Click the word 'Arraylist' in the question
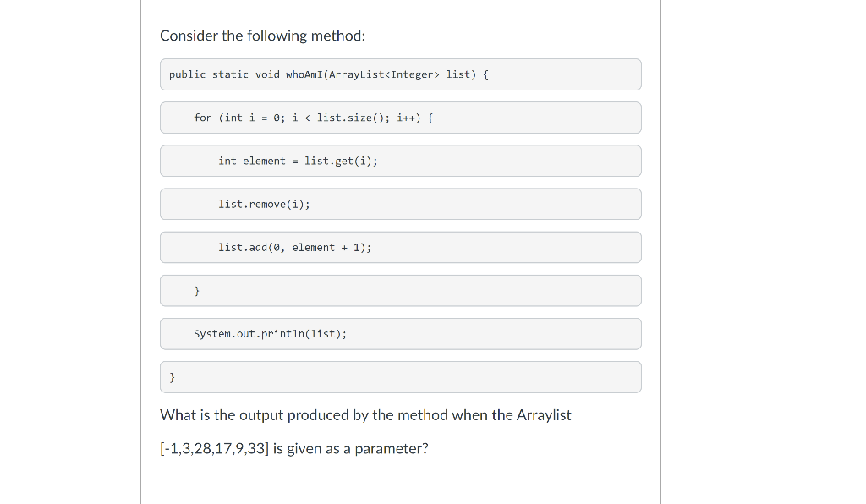Viewport: 866px width, 504px height. [x=544, y=415]
